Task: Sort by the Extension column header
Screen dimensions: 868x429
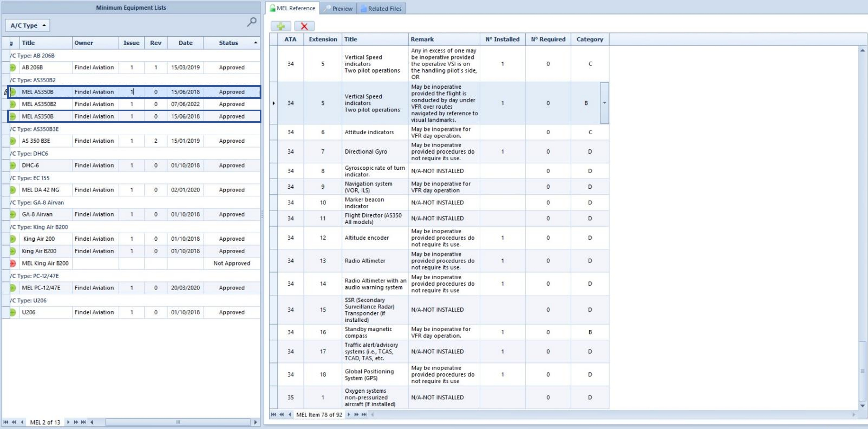Action: 323,39
